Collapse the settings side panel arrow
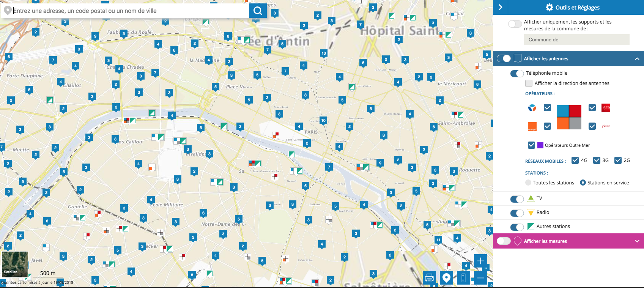The width and height of the screenshot is (644, 288). (501, 8)
